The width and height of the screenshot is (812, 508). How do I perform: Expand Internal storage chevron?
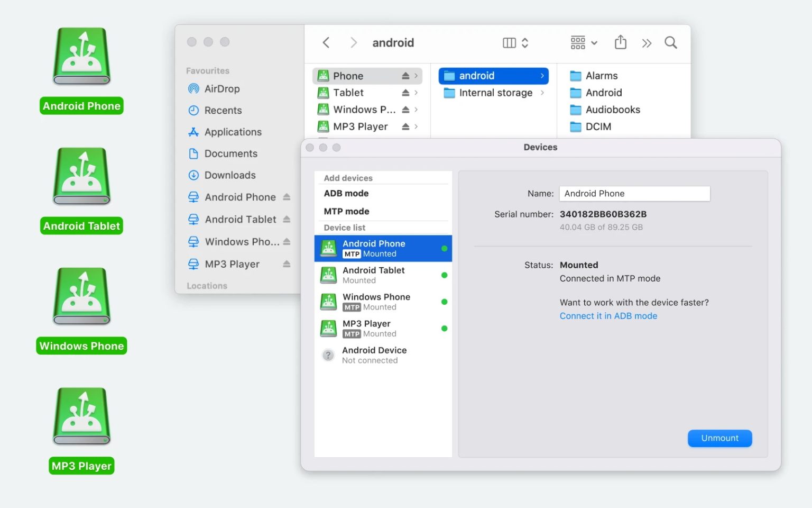(x=543, y=93)
